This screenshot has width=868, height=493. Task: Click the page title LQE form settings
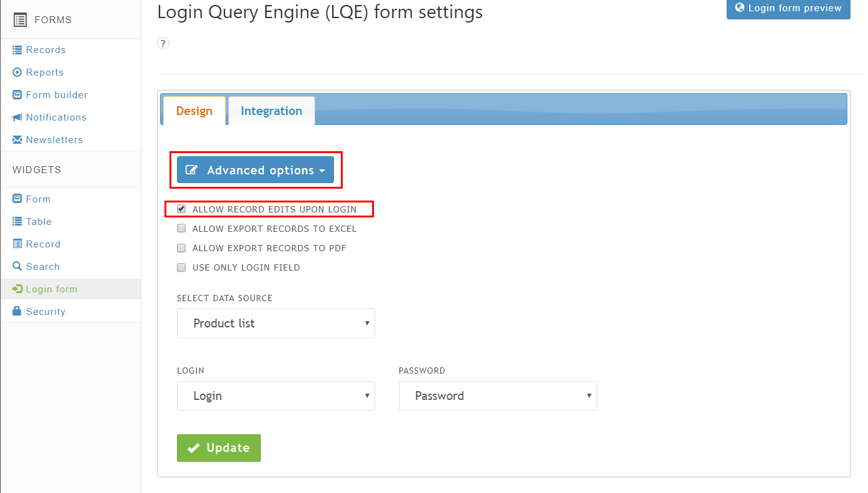point(320,12)
